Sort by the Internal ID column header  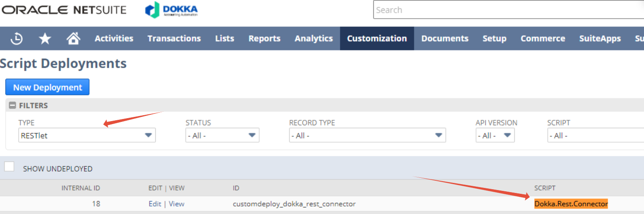(81, 188)
